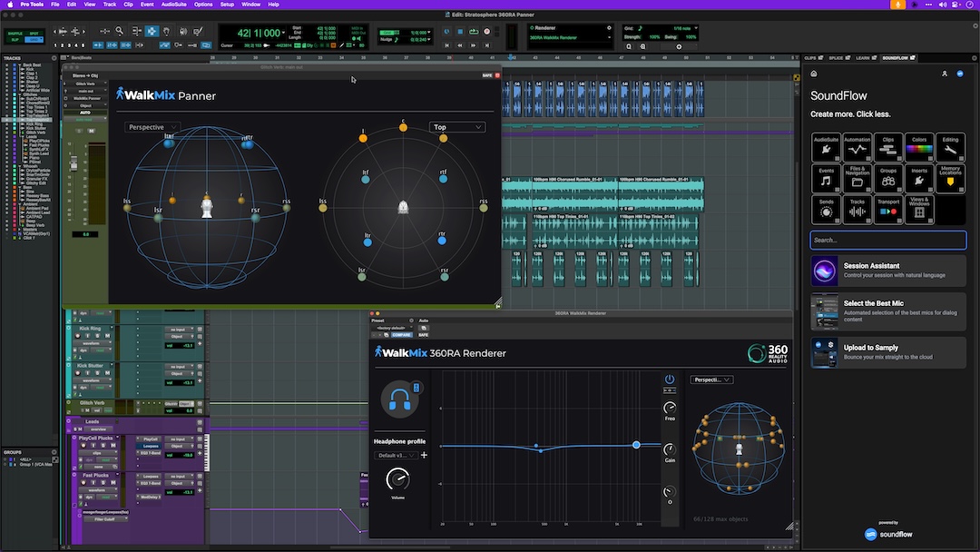Open the Groups tile in SoundFlow panel
Viewport: 980px width, 552px height.
888,178
